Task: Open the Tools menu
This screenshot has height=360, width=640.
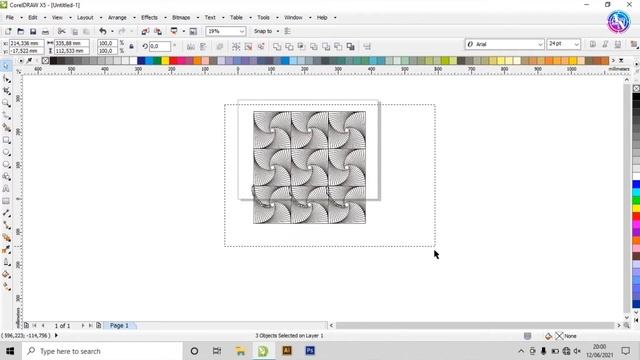Action: coord(263,18)
